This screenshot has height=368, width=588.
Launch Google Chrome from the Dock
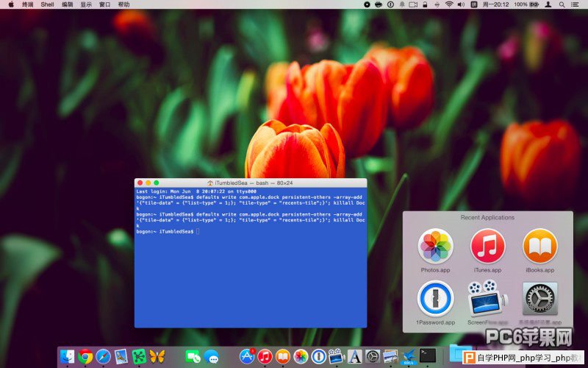[85, 356]
